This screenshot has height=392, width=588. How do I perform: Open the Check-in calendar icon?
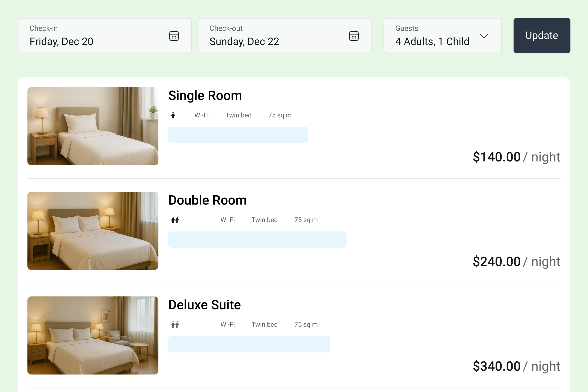174,36
